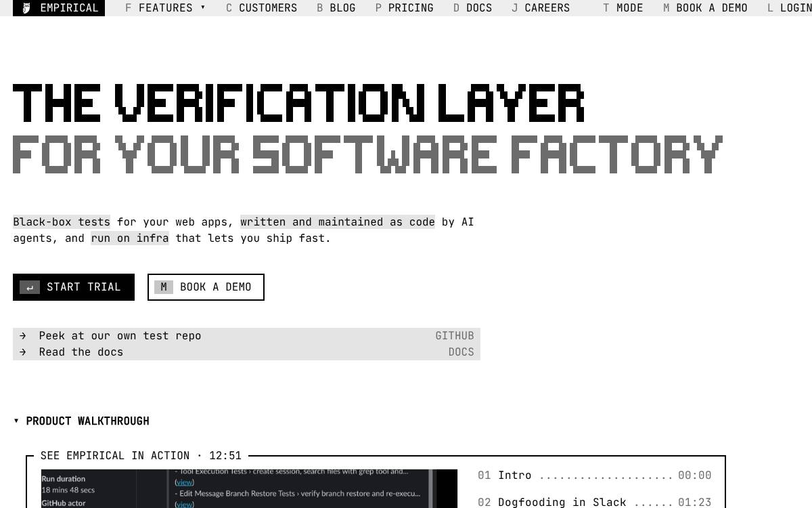The image size is (812, 508).
Task: Click the GITHUB label
Action: (455, 336)
